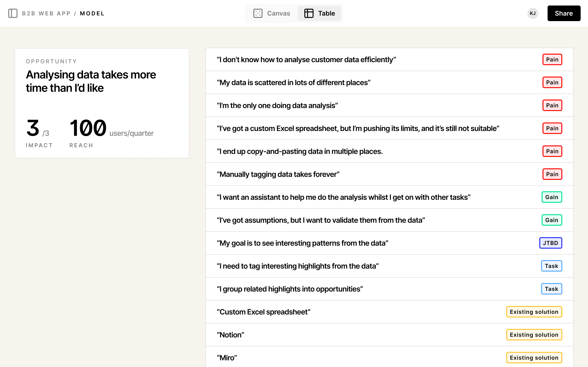Click the Canvas dice icon
Viewport: 588px width, 367px height.
click(x=258, y=13)
